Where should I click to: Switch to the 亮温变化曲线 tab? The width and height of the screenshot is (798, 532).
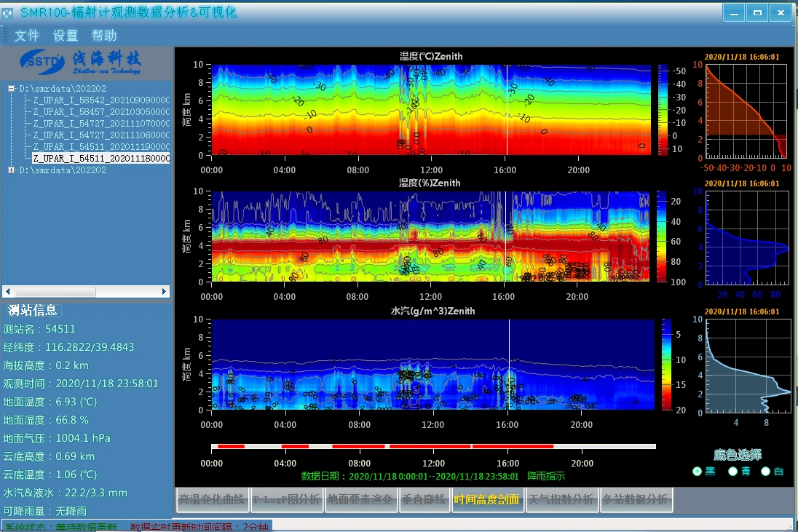[x=212, y=500]
